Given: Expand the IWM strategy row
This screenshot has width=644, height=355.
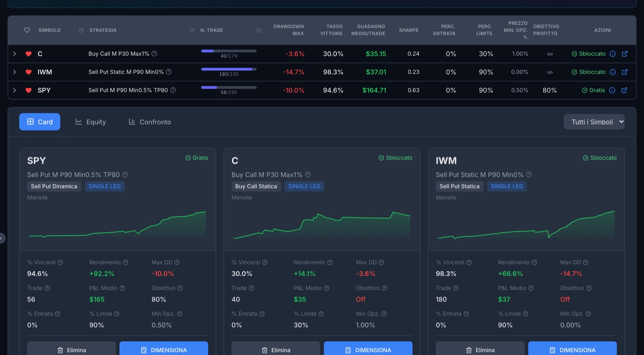Looking at the screenshot, I should coord(14,72).
